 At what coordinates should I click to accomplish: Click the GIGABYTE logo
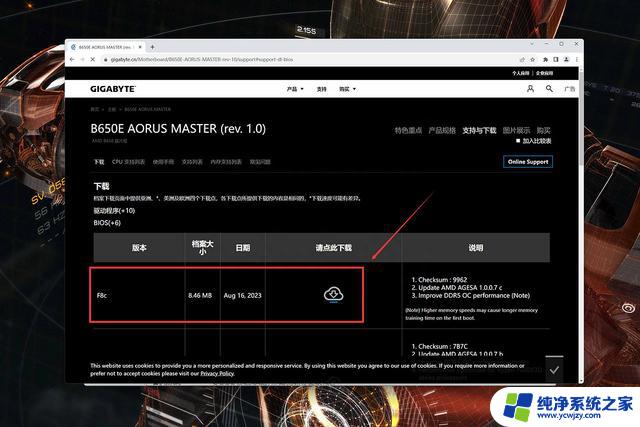[113, 89]
